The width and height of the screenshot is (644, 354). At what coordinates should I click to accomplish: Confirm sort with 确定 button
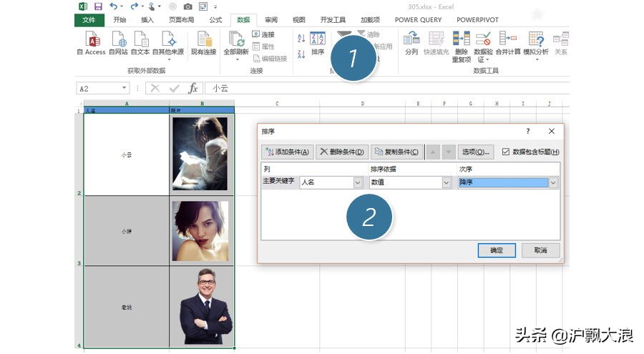point(497,250)
